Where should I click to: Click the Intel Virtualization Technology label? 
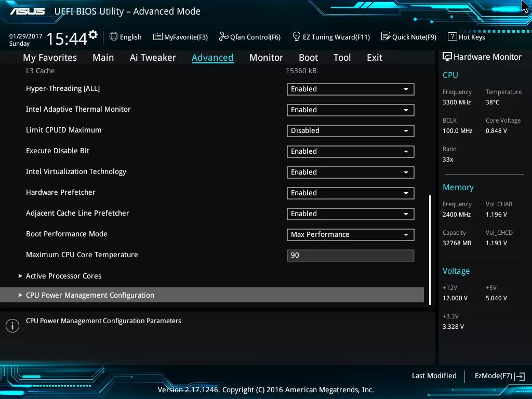tap(76, 171)
